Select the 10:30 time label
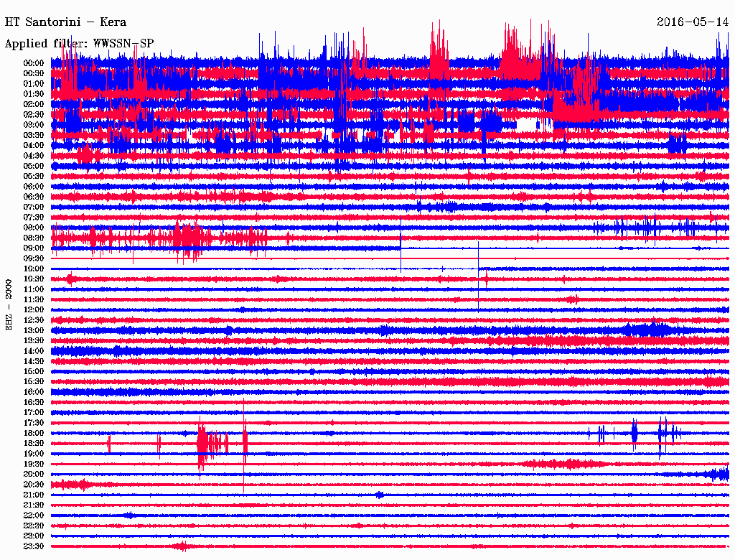This screenshot has width=735, height=560. pos(34,279)
